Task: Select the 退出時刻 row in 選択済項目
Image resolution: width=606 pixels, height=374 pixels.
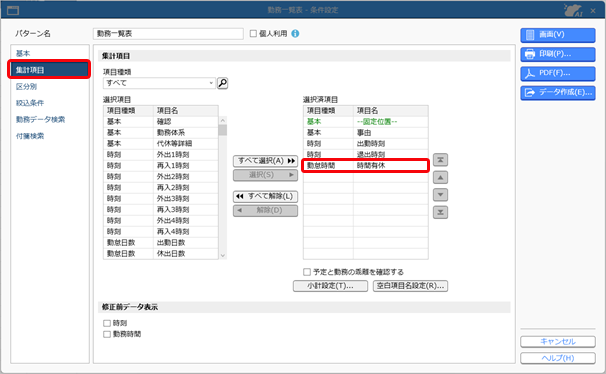Action: [x=366, y=155]
